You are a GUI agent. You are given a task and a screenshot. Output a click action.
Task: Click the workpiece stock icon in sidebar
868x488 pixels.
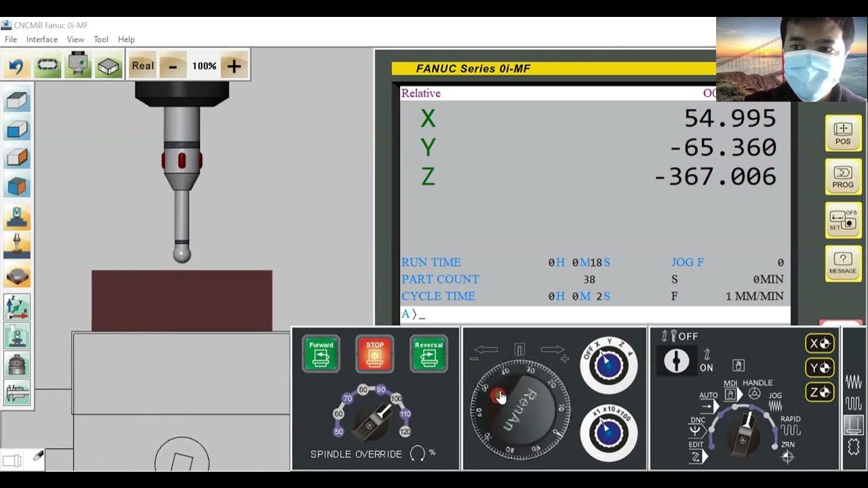(x=17, y=274)
